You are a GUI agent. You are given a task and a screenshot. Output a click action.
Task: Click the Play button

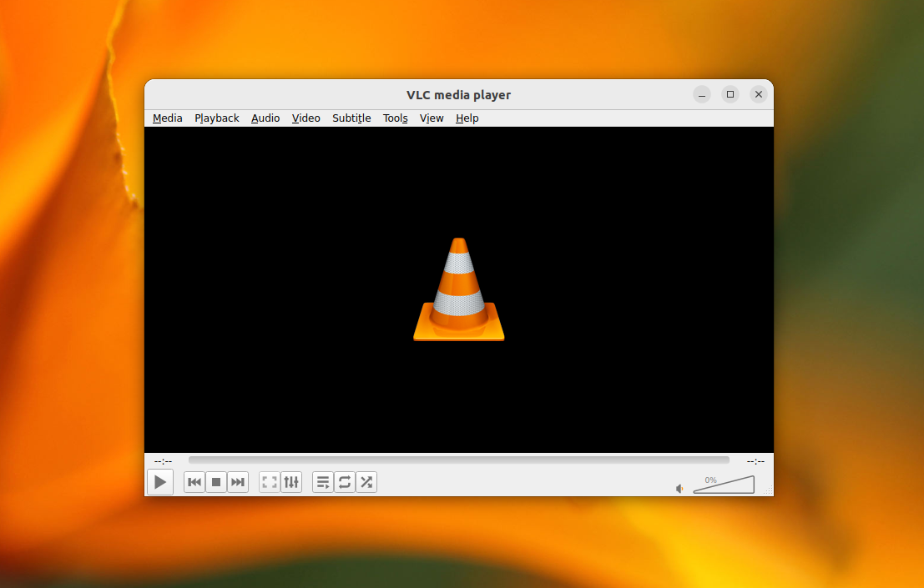click(x=160, y=481)
